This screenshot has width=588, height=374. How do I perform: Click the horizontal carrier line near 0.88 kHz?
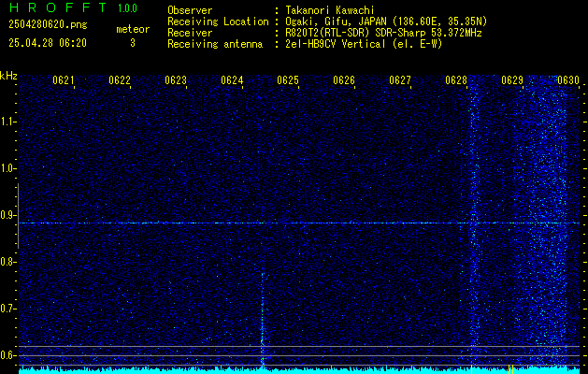299,223
